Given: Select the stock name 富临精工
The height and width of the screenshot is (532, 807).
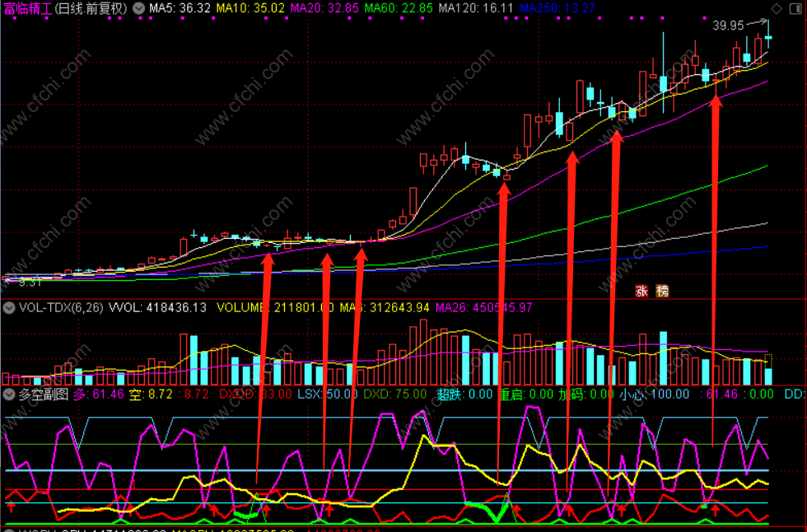Looking at the screenshot, I should (x=27, y=9).
